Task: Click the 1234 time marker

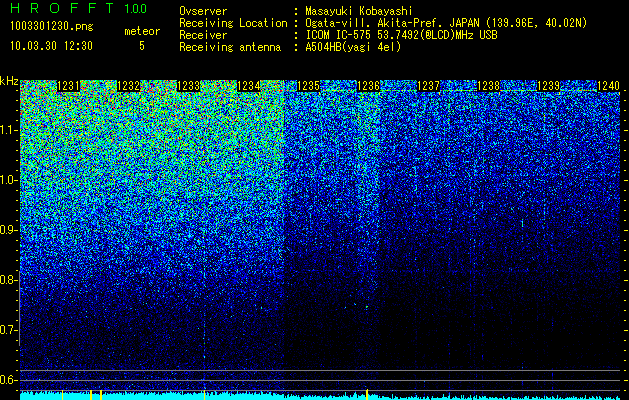Action: (248, 86)
